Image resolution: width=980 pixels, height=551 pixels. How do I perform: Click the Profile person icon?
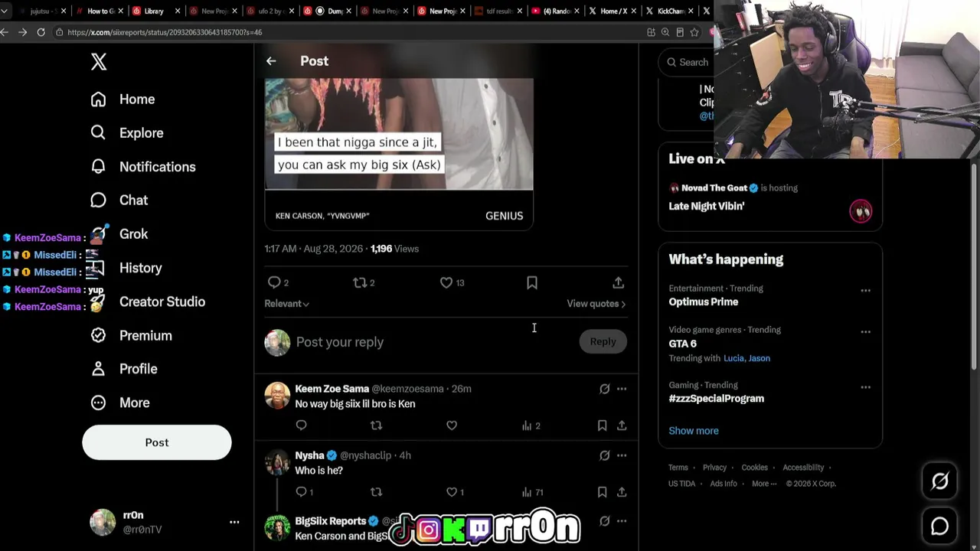98,369
